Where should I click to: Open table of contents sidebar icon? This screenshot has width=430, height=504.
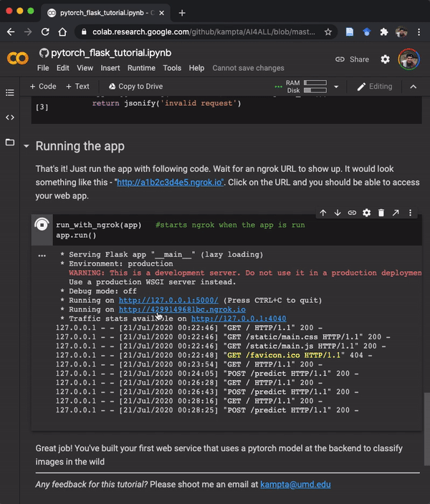point(10,93)
